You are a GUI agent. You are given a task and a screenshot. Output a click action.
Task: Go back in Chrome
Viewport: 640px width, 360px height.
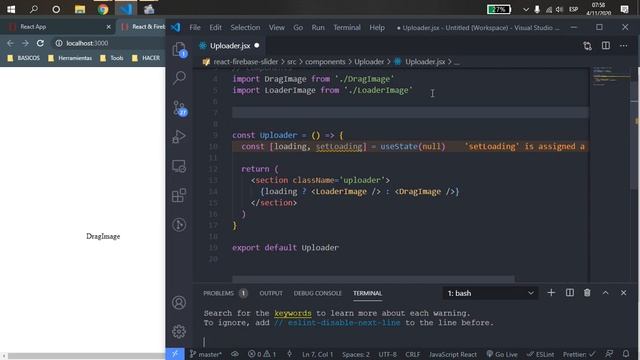(10, 43)
